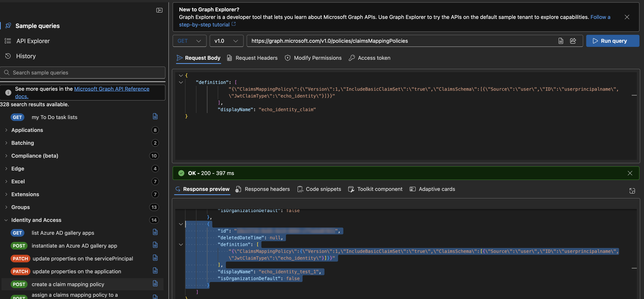Fold the request body definition array
644x299 pixels.
click(181, 82)
